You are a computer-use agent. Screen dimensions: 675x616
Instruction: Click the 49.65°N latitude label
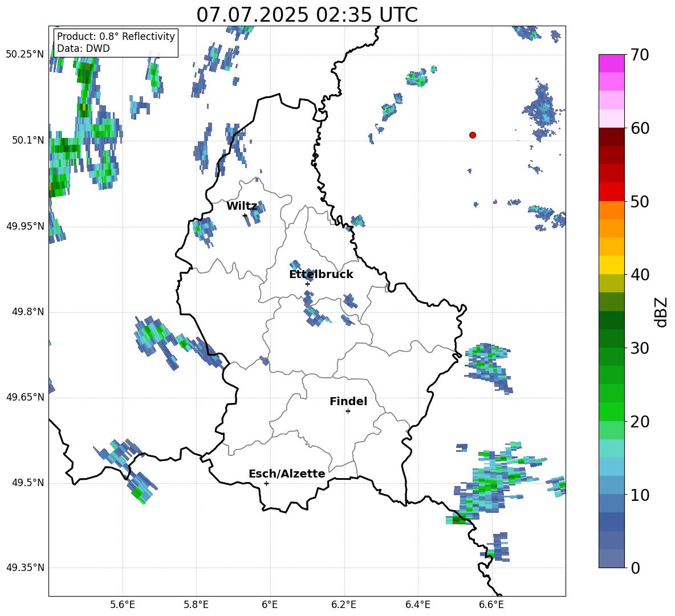coord(25,397)
